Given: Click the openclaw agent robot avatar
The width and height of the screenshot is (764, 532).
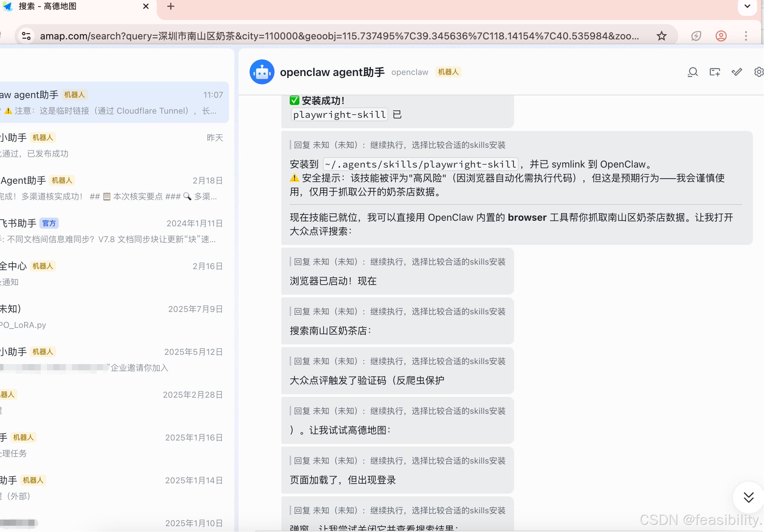Looking at the screenshot, I should point(262,72).
